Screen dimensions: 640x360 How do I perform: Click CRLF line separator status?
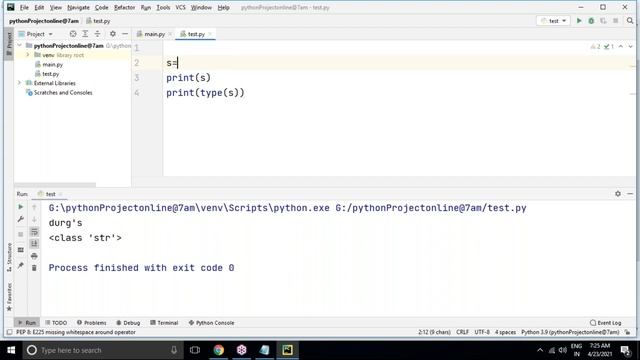(x=462, y=332)
